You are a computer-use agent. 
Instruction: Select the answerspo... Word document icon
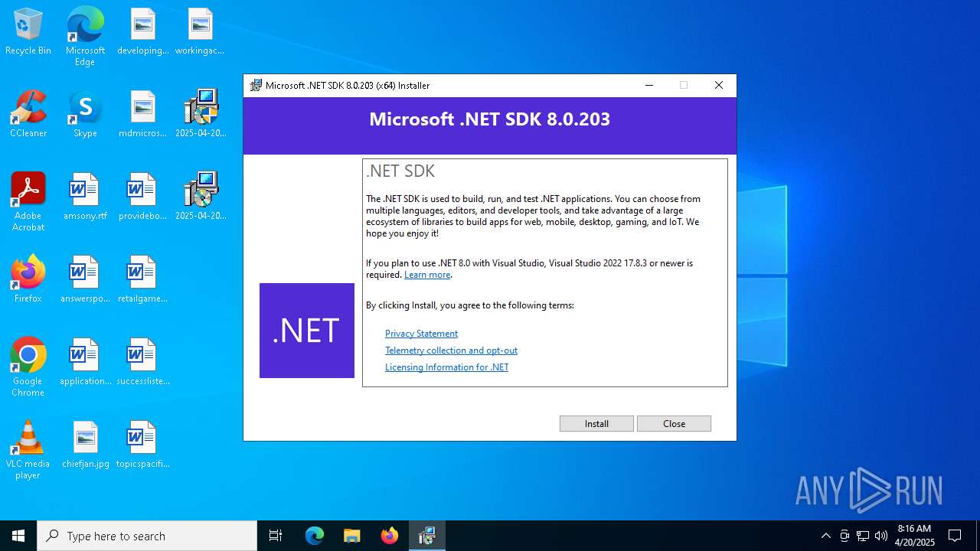coord(85,279)
